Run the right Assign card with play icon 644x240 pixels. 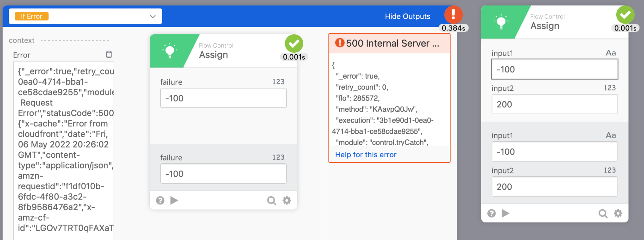coord(505,213)
